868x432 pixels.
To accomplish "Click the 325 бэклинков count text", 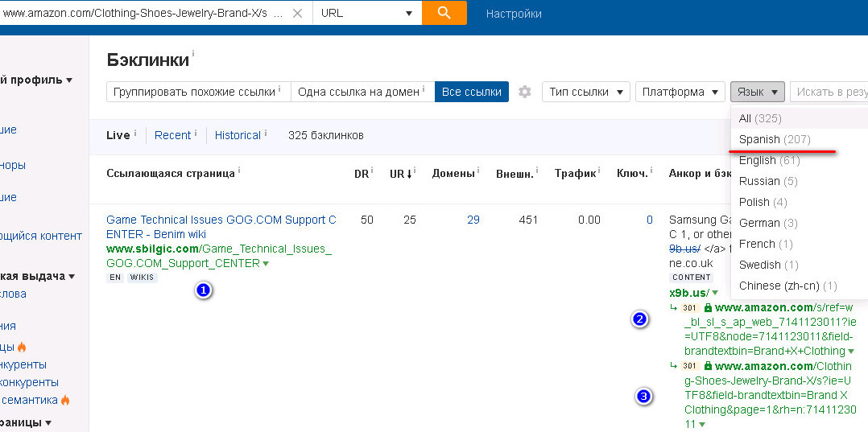I will (x=326, y=135).
